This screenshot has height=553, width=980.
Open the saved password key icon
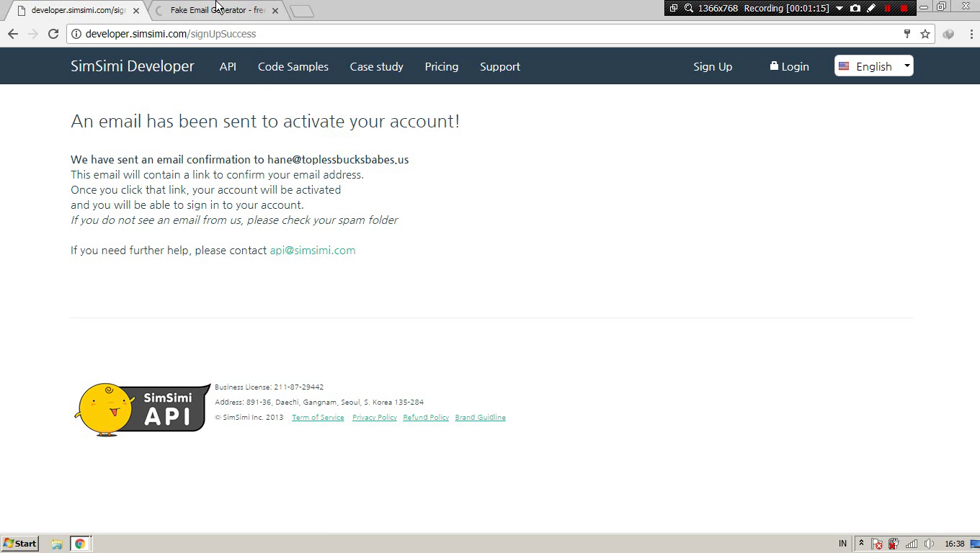pos(907,34)
